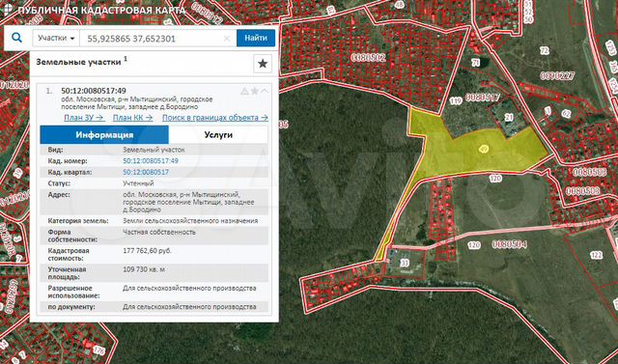
Task: Switch to the Информация tab
Action: (104, 135)
